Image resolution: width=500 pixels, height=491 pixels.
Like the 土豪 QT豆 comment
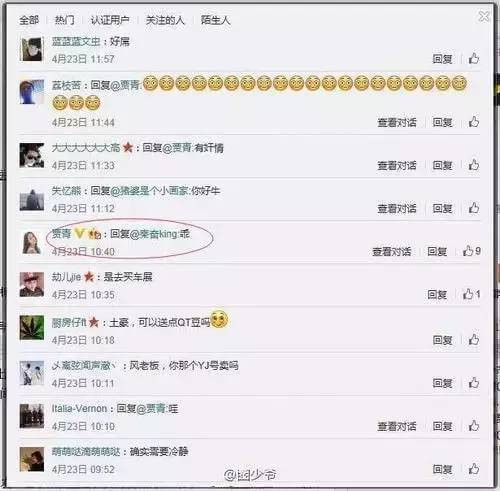474,340
